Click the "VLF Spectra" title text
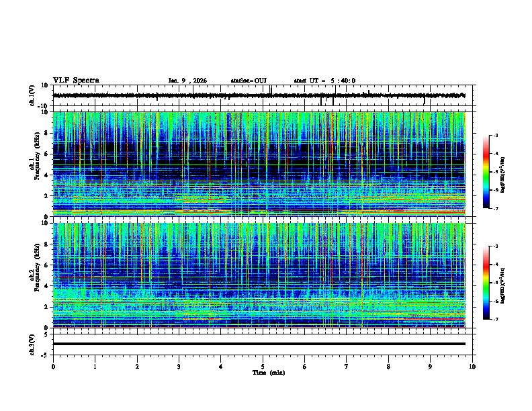This screenshot has height=411, width=532. point(76,80)
